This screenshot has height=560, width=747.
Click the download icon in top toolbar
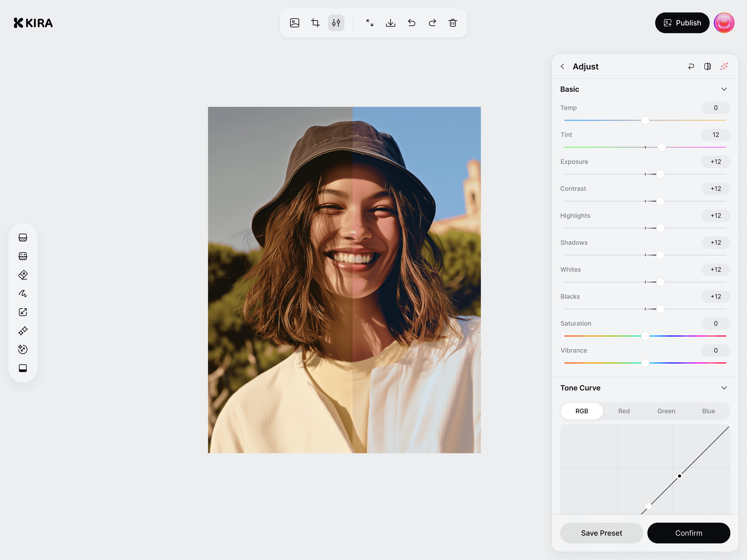coord(390,23)
